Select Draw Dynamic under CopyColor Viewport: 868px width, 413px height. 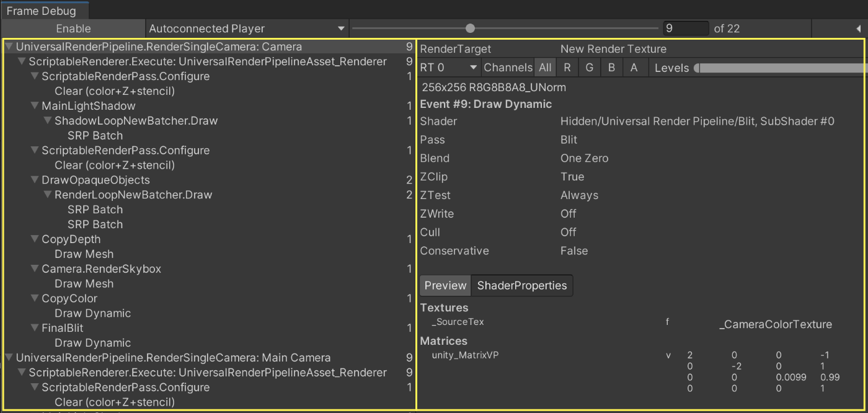(x=92, y=313)
